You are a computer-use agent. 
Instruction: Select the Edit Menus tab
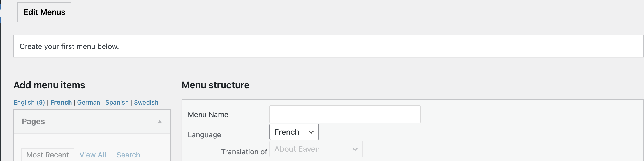[x=44, y=12]
